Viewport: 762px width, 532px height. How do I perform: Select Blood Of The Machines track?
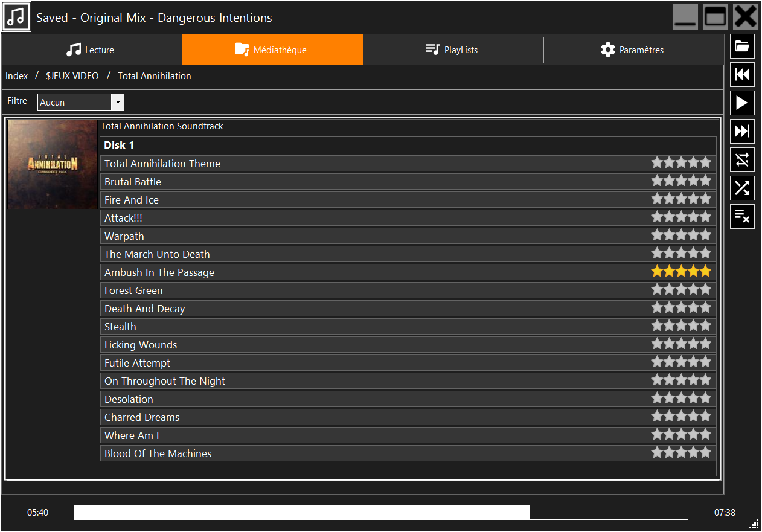[x=408, y=453]
